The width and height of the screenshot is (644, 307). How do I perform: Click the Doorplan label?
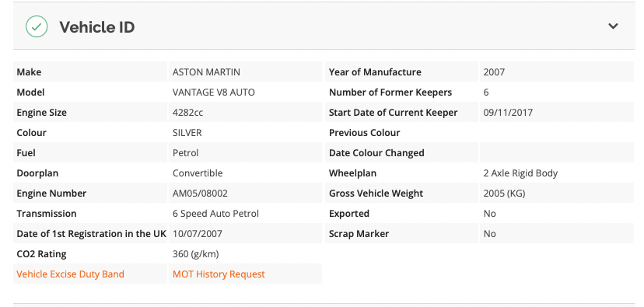tap(37, 173)
